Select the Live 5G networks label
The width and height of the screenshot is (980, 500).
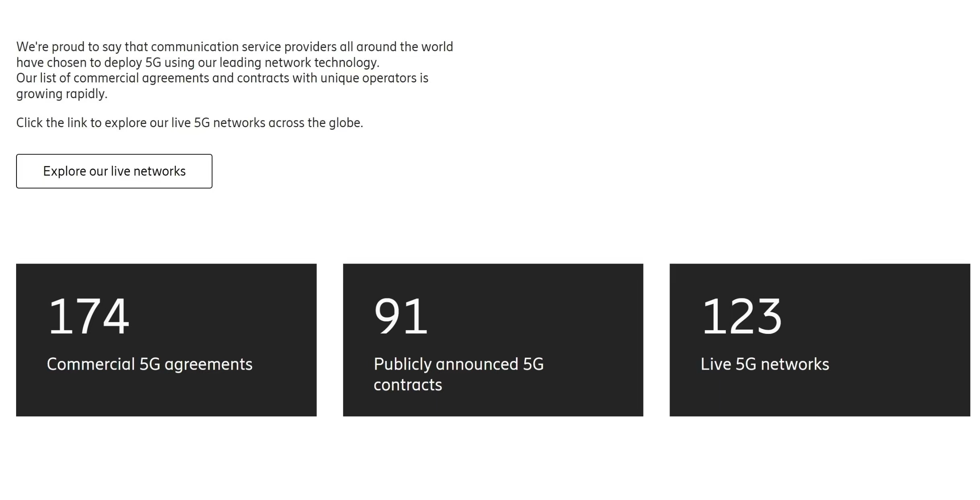click(x=764, y=364)
